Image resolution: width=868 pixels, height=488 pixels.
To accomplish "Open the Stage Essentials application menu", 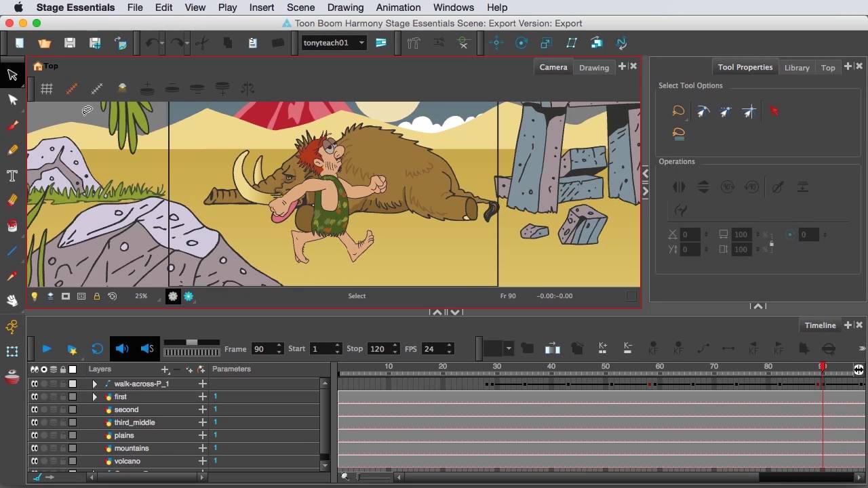I will pos(75,7).
